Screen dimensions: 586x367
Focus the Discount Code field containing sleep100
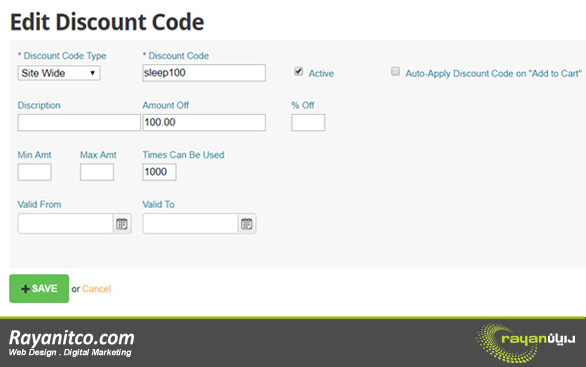tap(204, 73)
